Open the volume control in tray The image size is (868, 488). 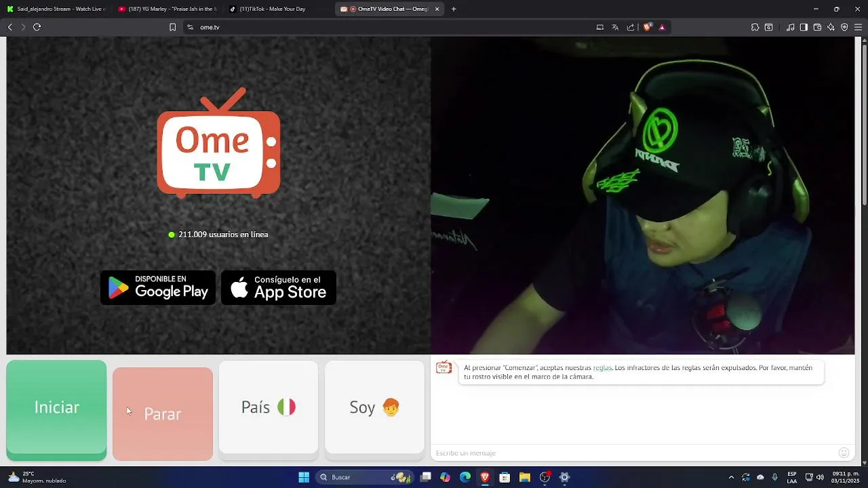tap(821, 477)
